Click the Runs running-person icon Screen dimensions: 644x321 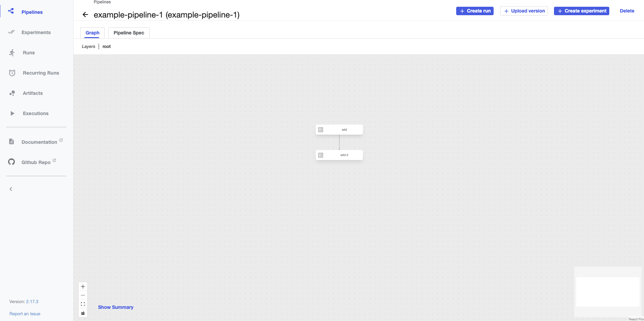coord(12,53)
